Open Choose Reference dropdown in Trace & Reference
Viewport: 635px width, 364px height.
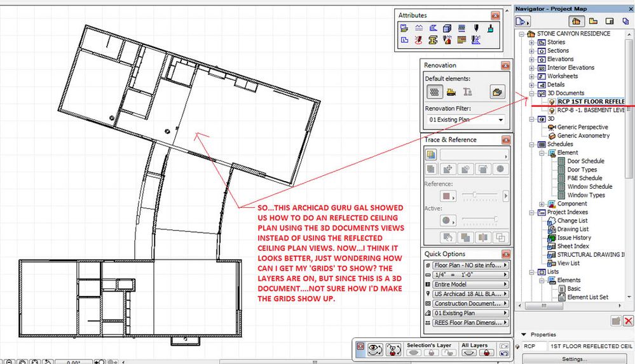coord(474,154)
